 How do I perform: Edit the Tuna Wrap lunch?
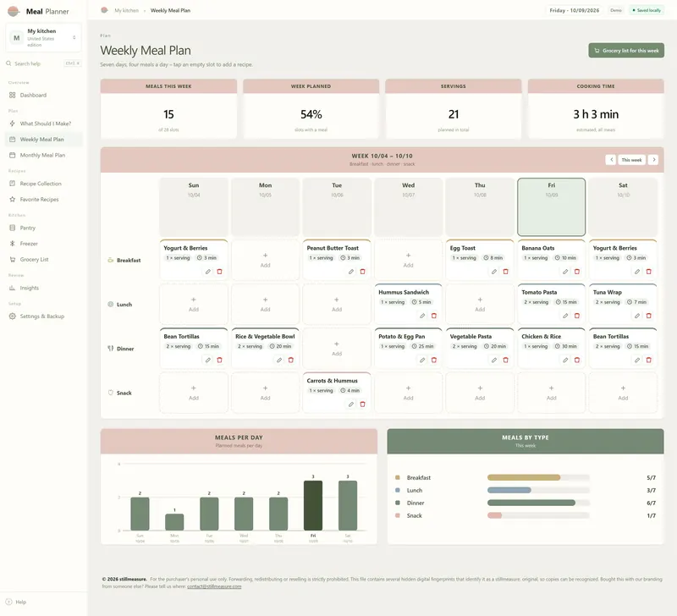tap(637, 316)
